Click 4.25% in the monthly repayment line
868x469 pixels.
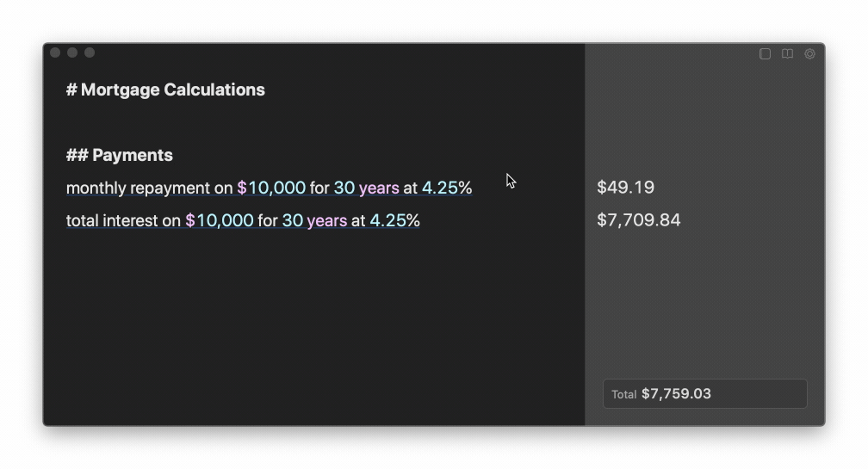point(447,188)
